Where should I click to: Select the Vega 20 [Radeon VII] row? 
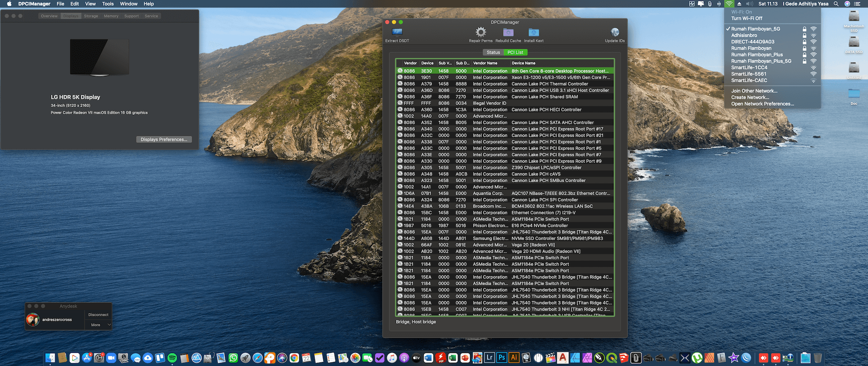505,245
